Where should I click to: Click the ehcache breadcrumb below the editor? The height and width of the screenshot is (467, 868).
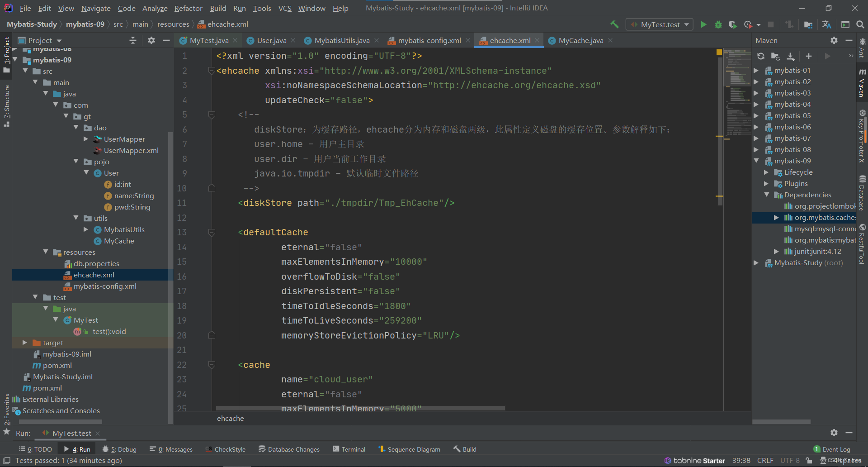(231, 418)
